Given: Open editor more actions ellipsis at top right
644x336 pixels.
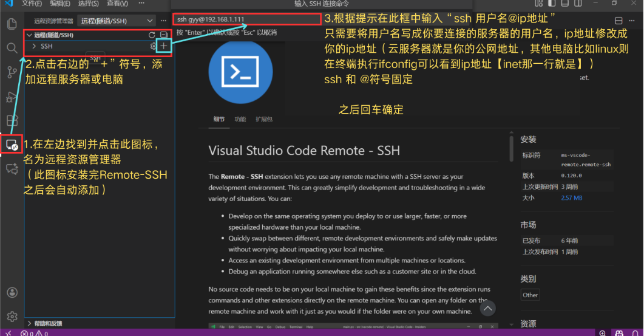Looking at the screenshot, I should [x=632, y=21].
